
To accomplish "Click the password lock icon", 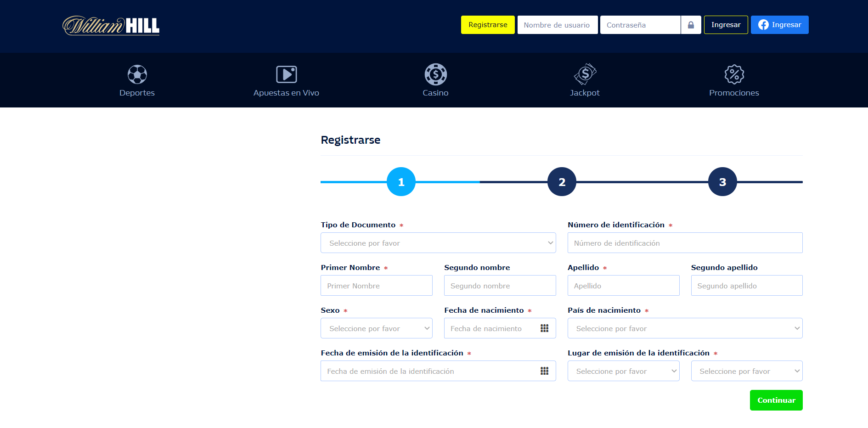I will coord(691,25).
